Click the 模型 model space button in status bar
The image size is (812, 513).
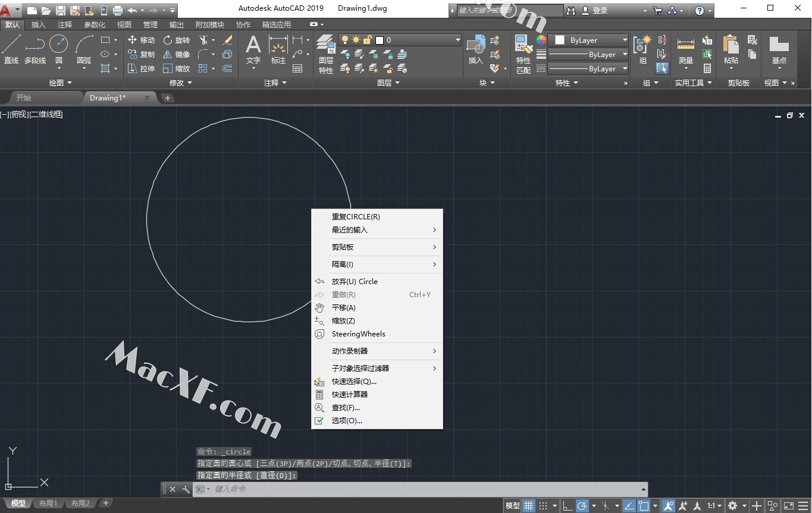pos(512,506)
